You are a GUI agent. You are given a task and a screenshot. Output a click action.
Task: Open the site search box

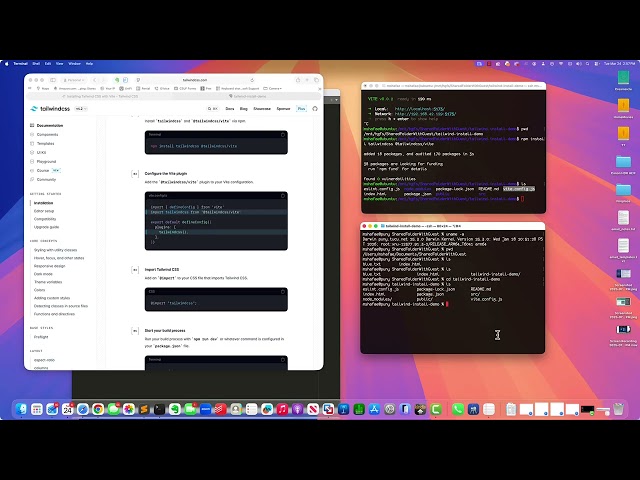pos(213,109)
